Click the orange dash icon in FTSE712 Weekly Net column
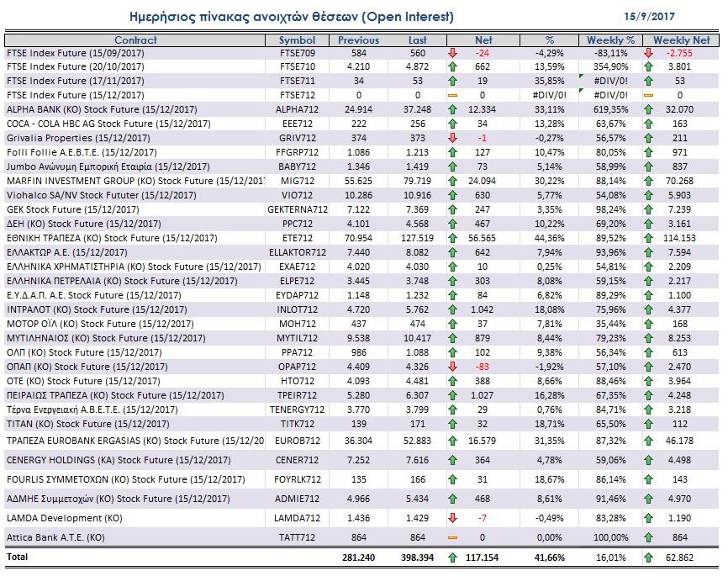 coord(649,95)
